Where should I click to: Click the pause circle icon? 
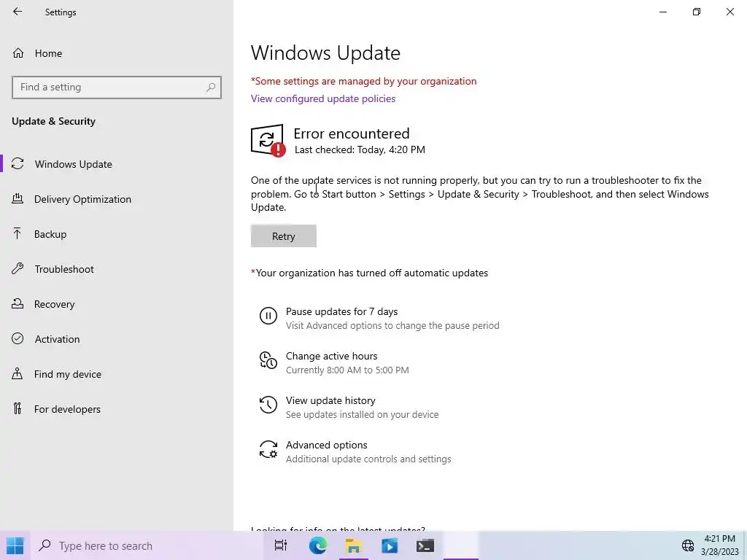coord(268,316)
